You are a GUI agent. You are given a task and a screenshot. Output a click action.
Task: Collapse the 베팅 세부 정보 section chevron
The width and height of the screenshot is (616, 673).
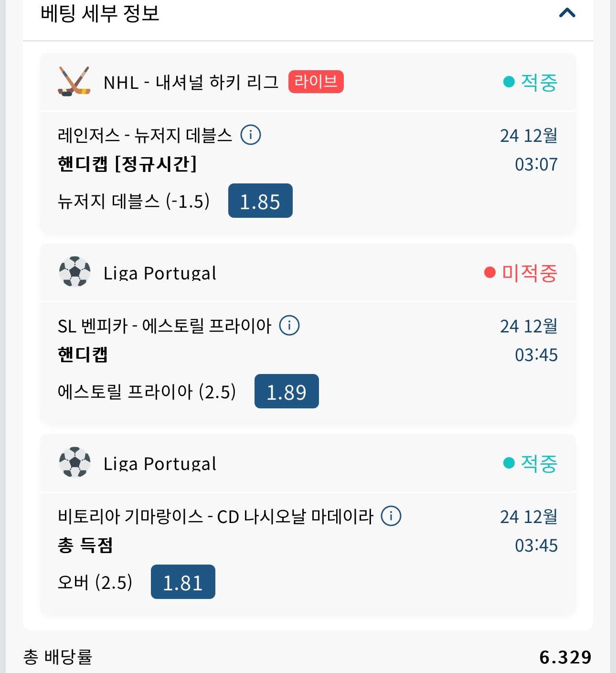[567, 13]
